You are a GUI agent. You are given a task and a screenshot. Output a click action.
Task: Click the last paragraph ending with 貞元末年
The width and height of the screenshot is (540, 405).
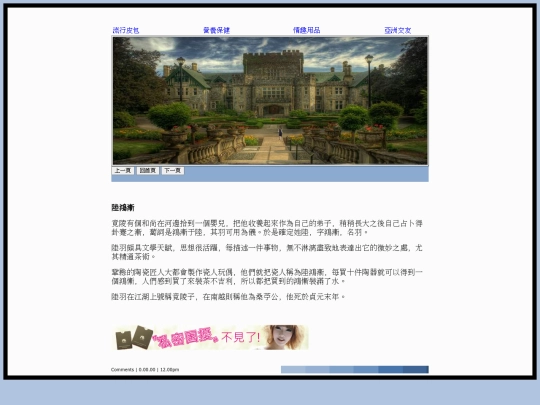click(228, 297)
